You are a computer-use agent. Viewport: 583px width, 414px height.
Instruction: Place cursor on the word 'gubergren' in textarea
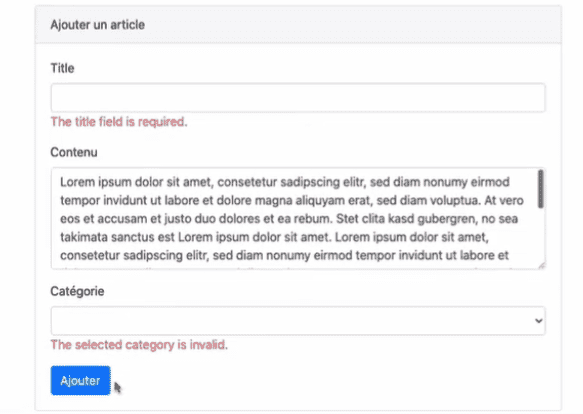point(447,219)
